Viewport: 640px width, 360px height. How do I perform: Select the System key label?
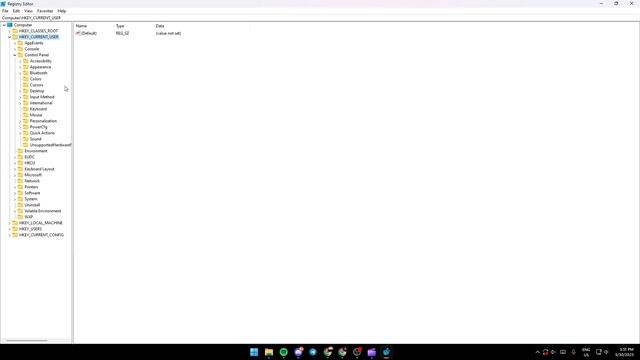coord(31,199)
